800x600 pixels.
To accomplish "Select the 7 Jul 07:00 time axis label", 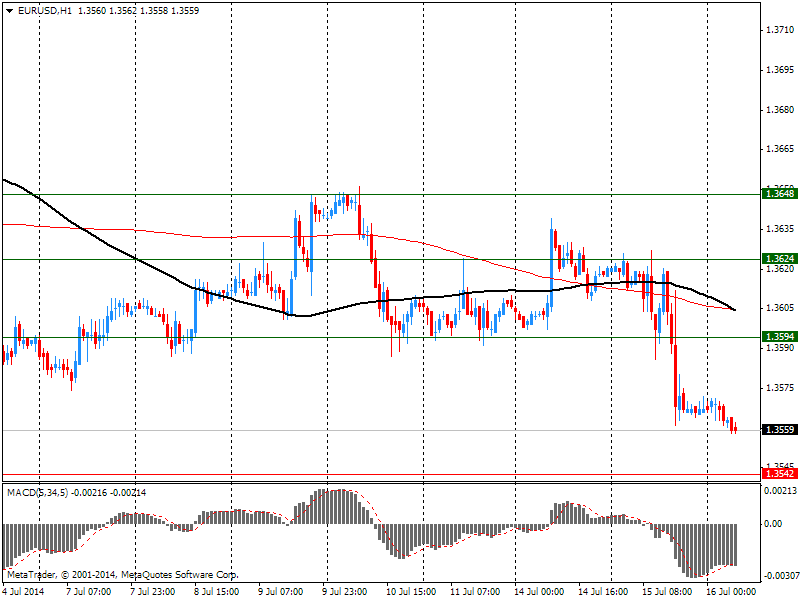I will (89, 592).
